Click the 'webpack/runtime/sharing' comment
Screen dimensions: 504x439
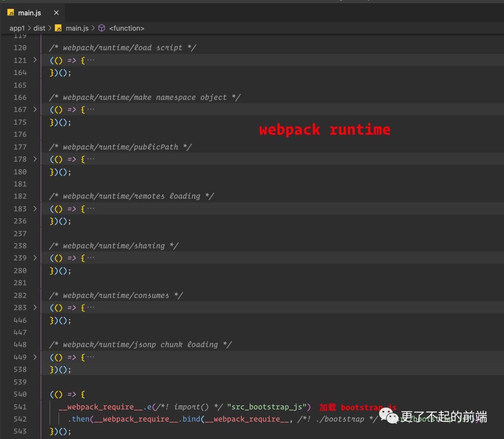point(114,246)
